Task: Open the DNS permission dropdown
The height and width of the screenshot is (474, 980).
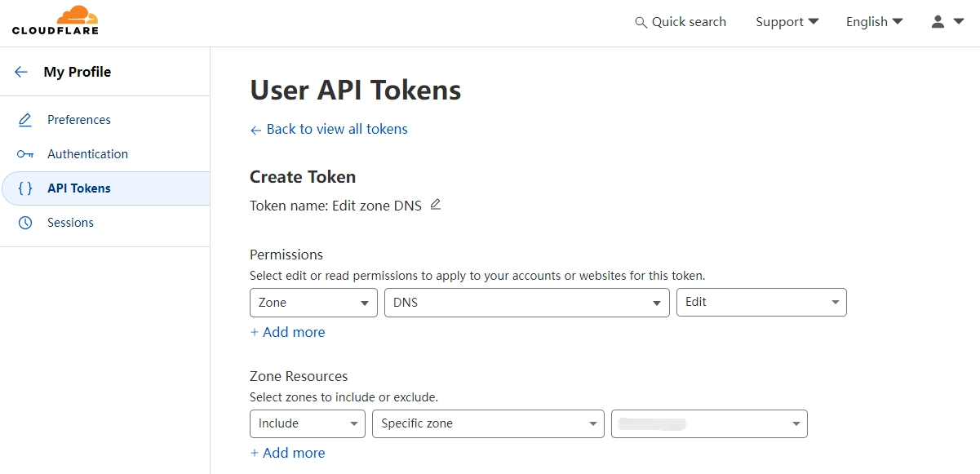Action: tap(527, 303)
